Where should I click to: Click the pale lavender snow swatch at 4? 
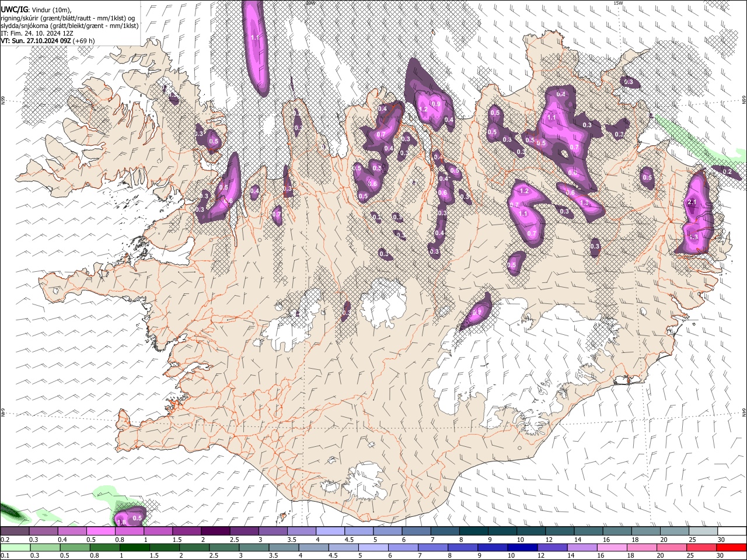330,531
